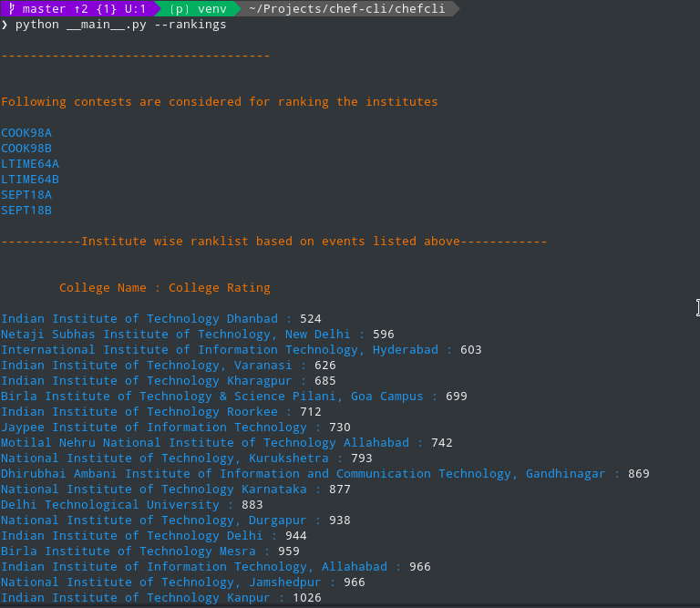
Task: Click Birla Institute Pilani, Goa Campus row
Action: click(234, 397)
